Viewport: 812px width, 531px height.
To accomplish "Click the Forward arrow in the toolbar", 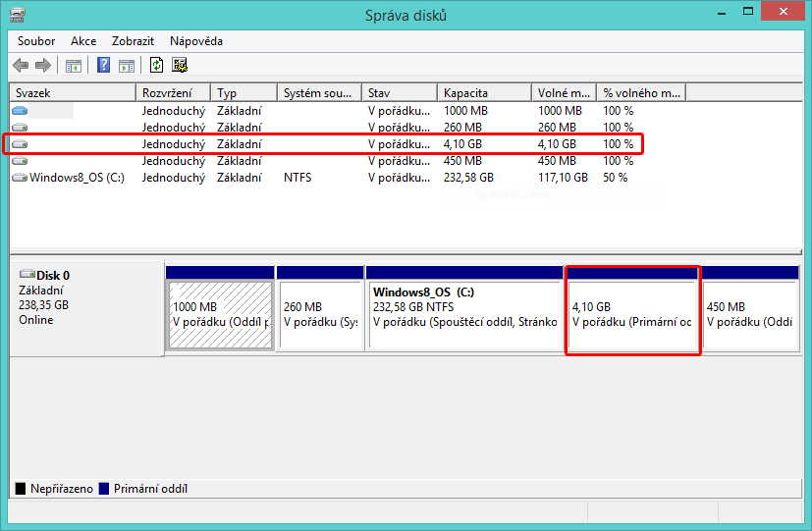I will pyautogui.click(x=42, y=66).
